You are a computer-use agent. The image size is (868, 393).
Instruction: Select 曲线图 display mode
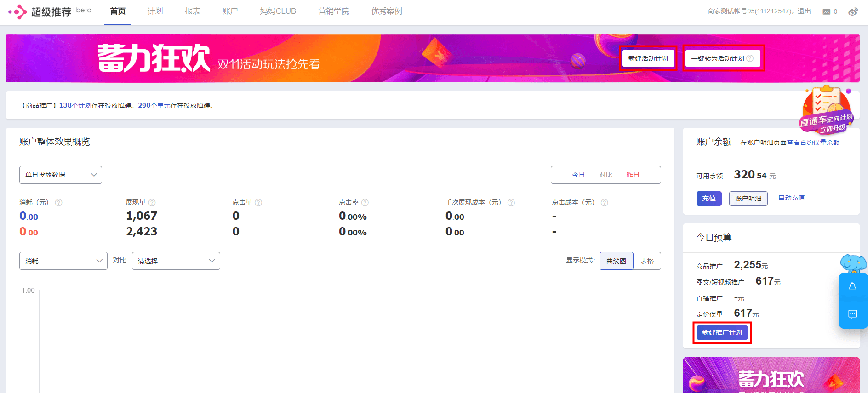pyautogui.click(x=616, y=261)
